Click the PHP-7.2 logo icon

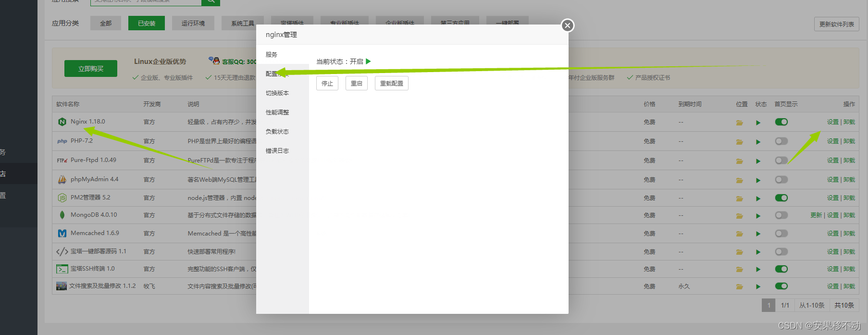(62, 141)
